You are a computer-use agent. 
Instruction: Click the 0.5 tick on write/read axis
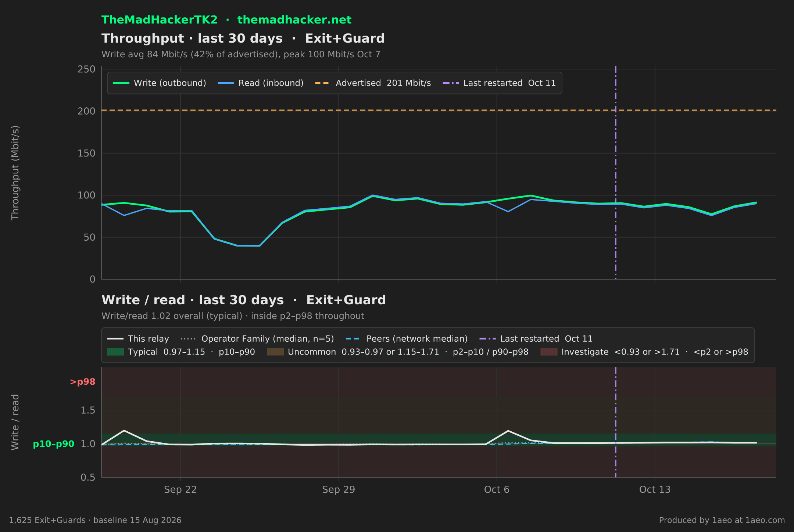pos(88,478)
